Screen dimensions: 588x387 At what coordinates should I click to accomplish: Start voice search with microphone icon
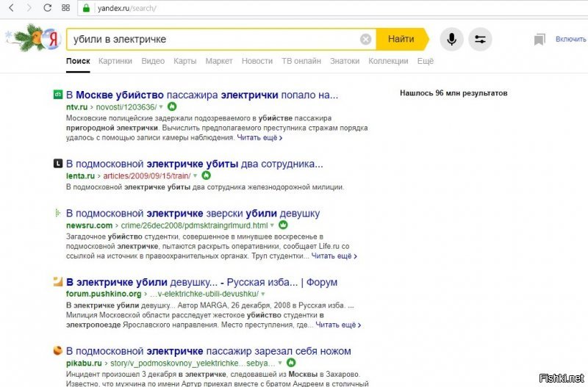(x=451, y=39)
